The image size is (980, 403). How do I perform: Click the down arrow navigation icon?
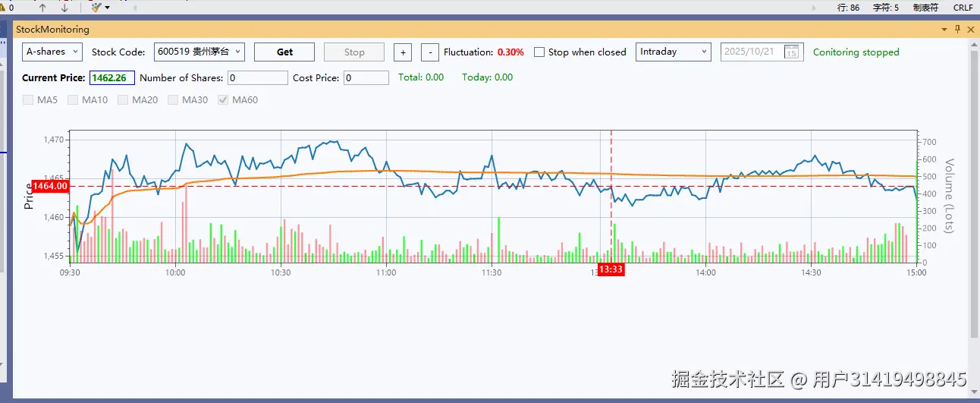(x=64, y=8)
